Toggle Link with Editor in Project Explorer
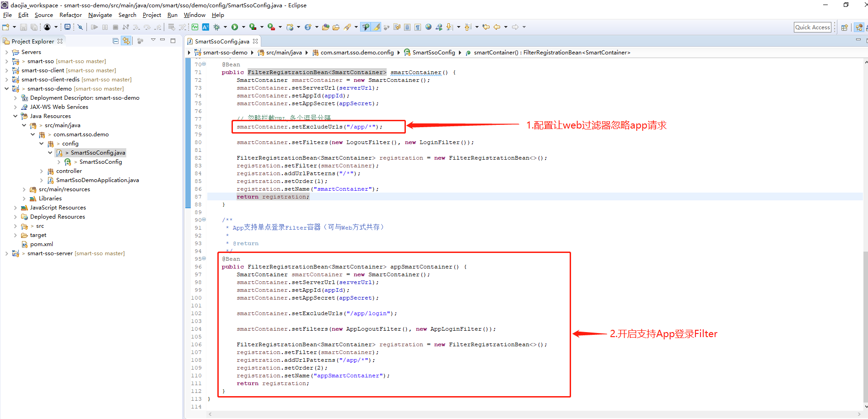 pyautogui.click(x=126, y=41)
